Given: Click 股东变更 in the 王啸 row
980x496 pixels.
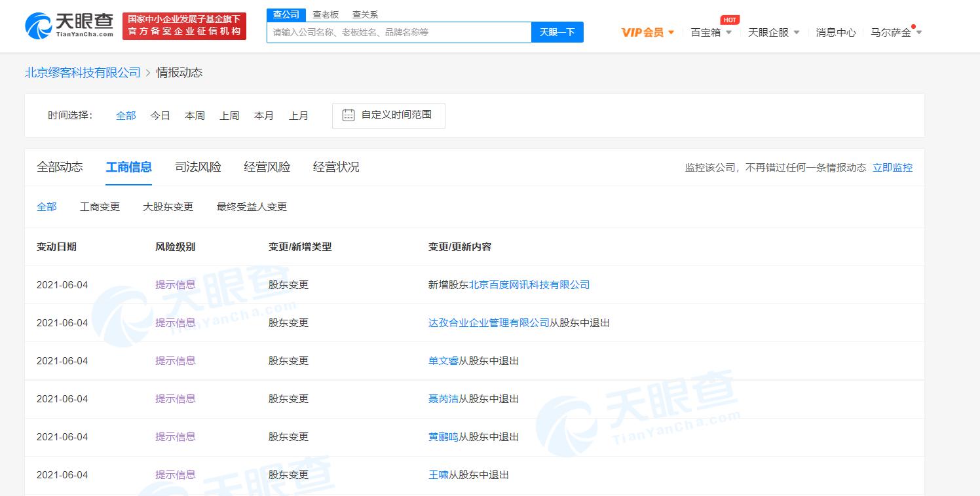Looking at the screenshot, I should click(288, 475).
